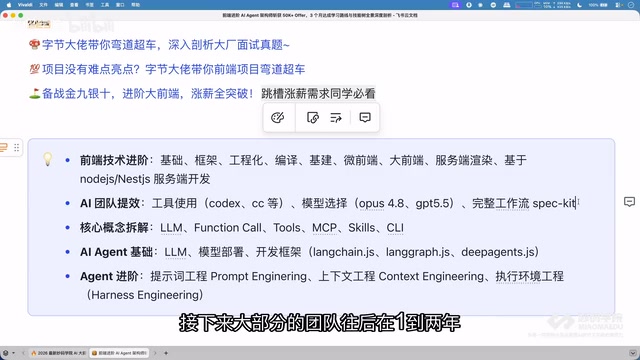Click the text-conversion icon in floating toolbar
Screen dimensions: 640x360
tap(336, 118)
